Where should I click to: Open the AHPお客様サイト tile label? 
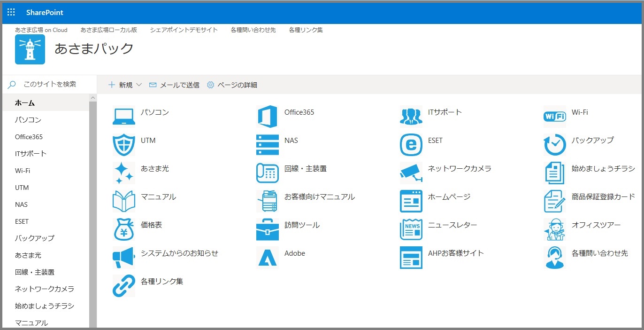click(456, 253)
